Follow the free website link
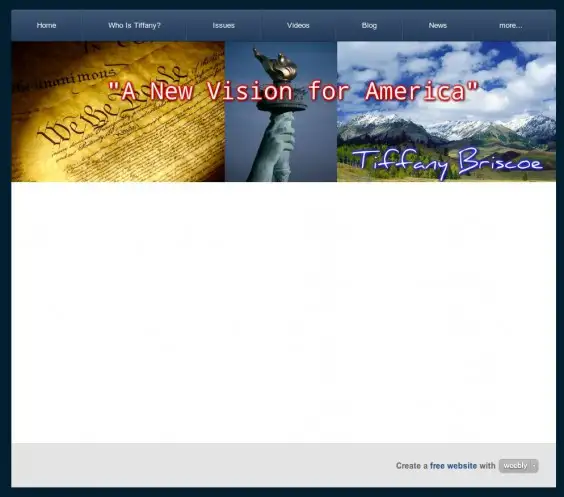 click(x=453, y=466)
